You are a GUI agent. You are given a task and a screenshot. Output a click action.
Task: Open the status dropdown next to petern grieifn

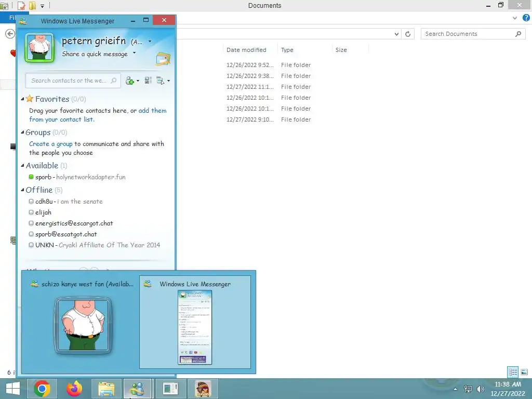pyautogui.click(x=150, y=42)
